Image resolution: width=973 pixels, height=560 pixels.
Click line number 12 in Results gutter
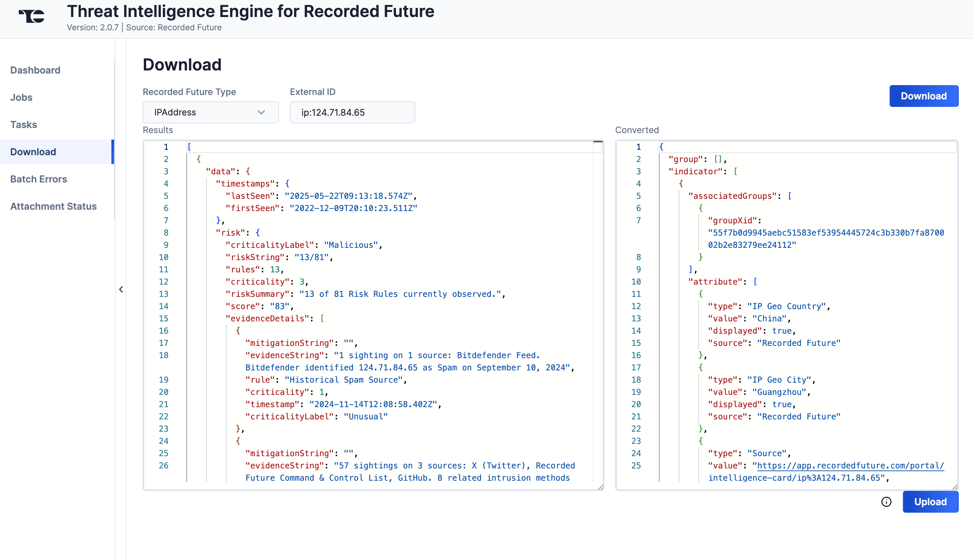164,282
